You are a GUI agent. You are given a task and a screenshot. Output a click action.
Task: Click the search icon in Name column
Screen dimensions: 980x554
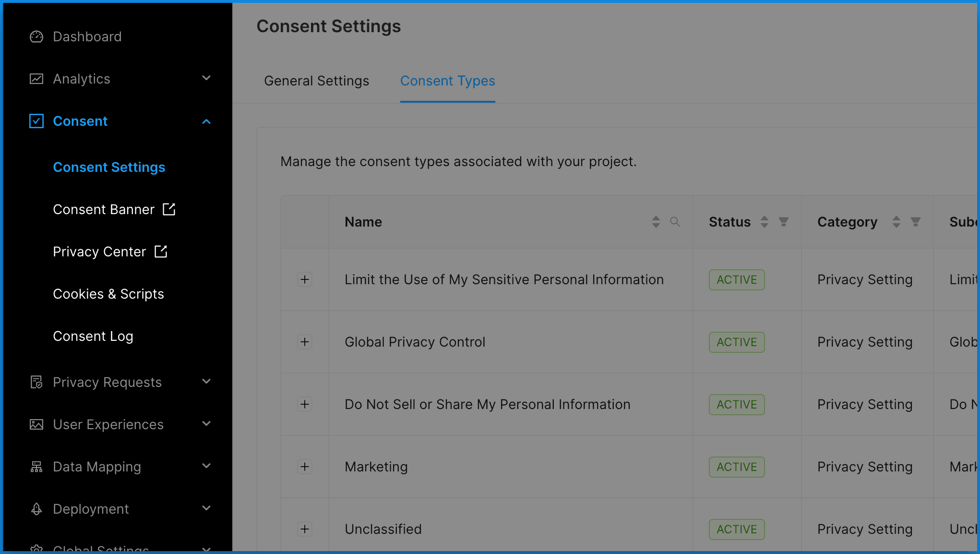pyautogui.click(x=675, y=222)
